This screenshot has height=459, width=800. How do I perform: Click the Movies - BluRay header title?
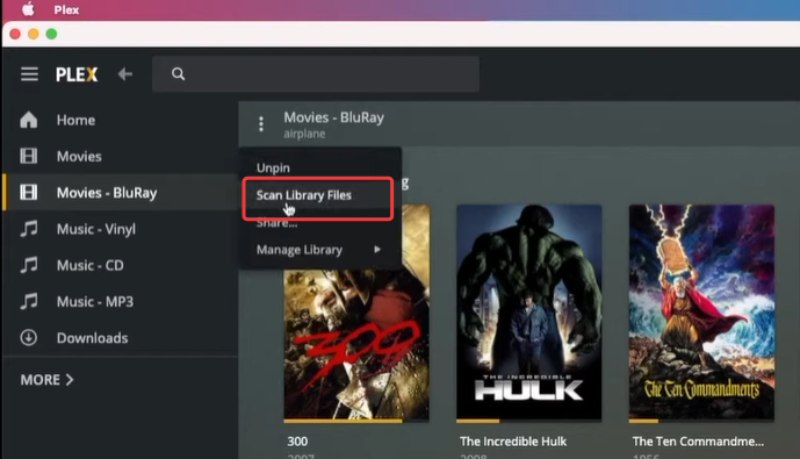tap(334, 117)
